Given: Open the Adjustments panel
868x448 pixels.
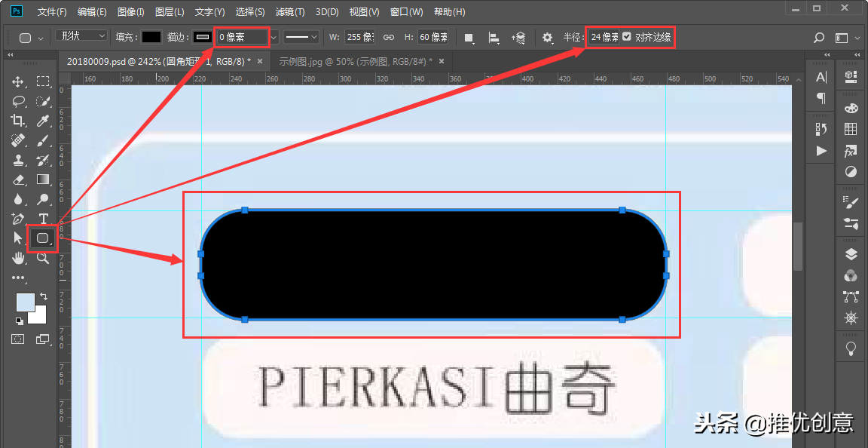Looking at the screenshot, I should click(x=851, y=171).
